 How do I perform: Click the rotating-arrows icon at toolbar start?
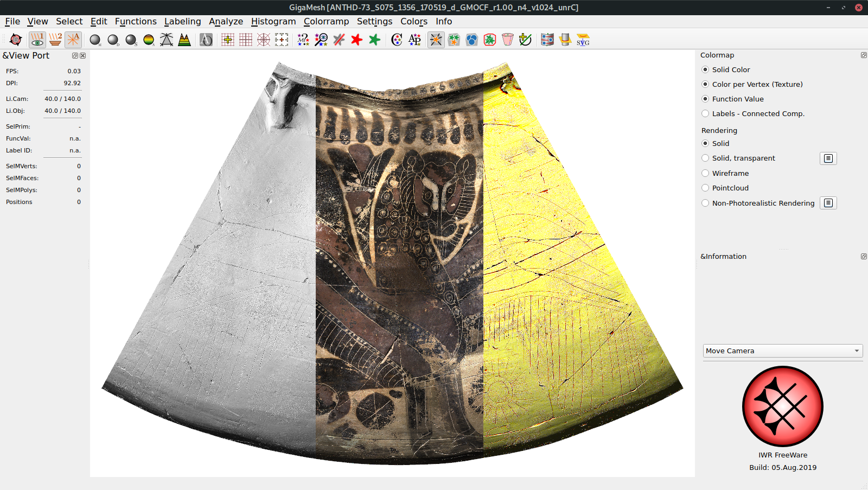16,40
